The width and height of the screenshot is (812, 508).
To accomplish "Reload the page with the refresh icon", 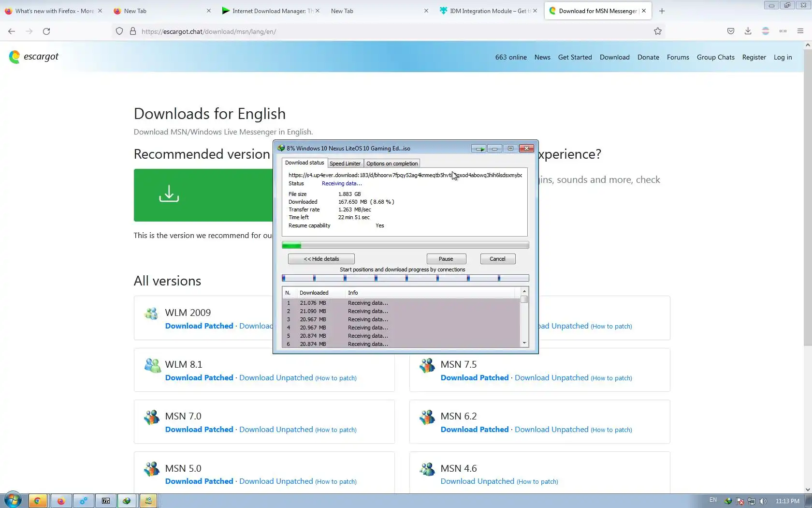I will click(x=46, y=31).
